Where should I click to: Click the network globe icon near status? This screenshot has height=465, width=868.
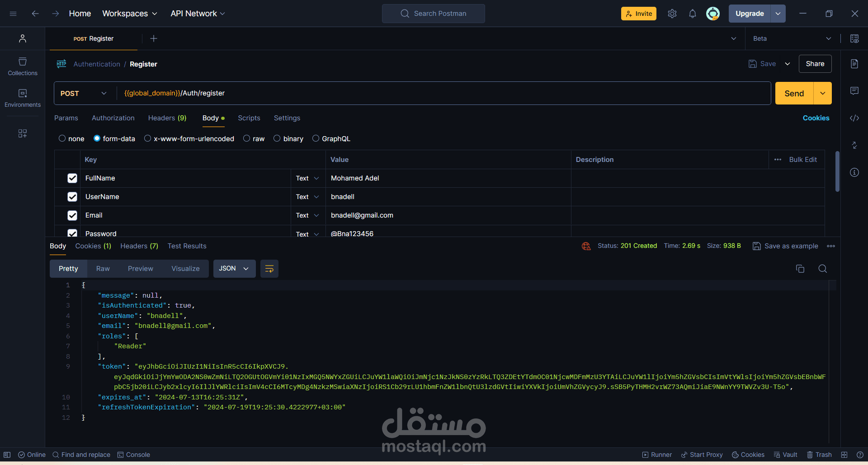[586, 246]
